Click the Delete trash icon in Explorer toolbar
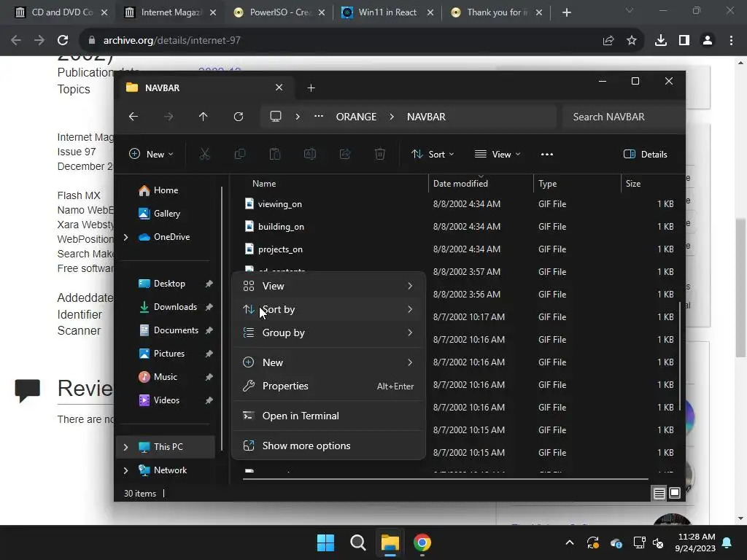The height and width of the screenshot is (560, 747). [379, 155]
